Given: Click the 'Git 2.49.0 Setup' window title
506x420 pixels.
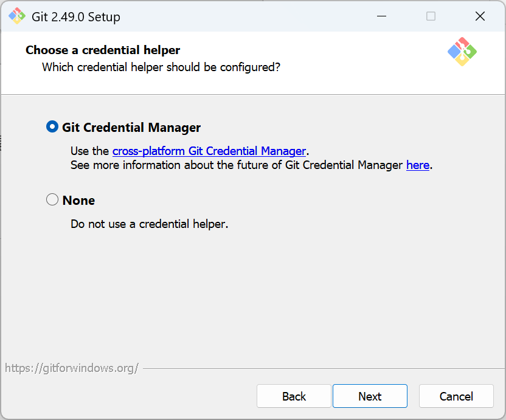Looking at the screenshot, I should tap(76, 17).
